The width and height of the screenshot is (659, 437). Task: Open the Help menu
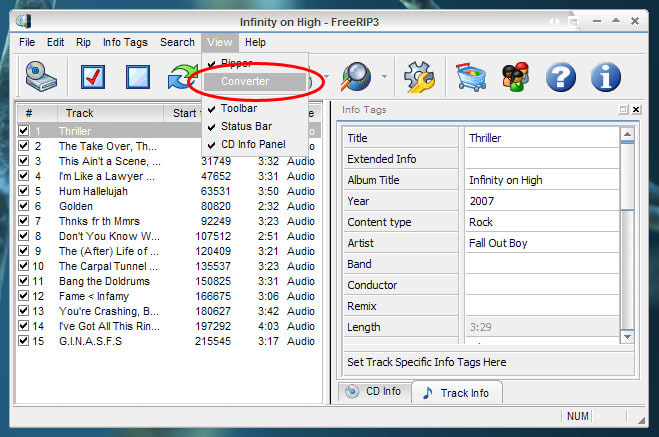255,42
